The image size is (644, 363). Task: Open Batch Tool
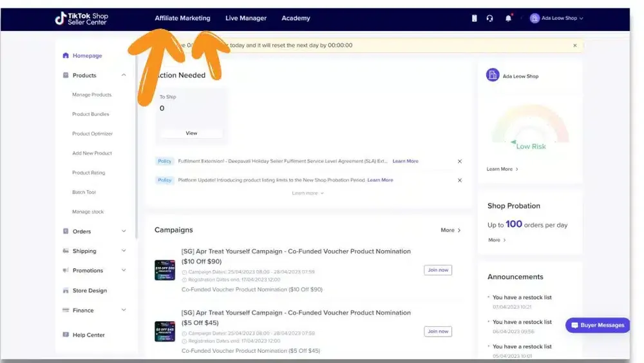point(84,192)
